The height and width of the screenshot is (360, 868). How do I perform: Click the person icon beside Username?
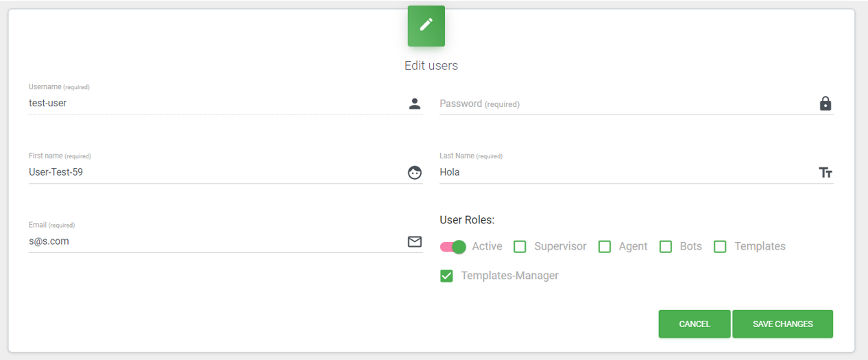(x=415, y=104)
